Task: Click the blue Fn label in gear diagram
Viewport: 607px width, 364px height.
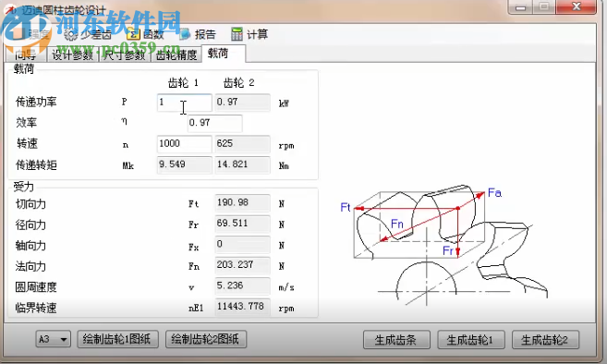Action: (x=397, y=224)
